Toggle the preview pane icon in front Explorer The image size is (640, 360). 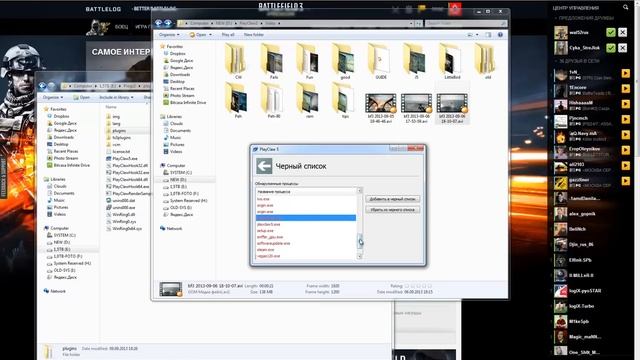(x=488, y=35)
